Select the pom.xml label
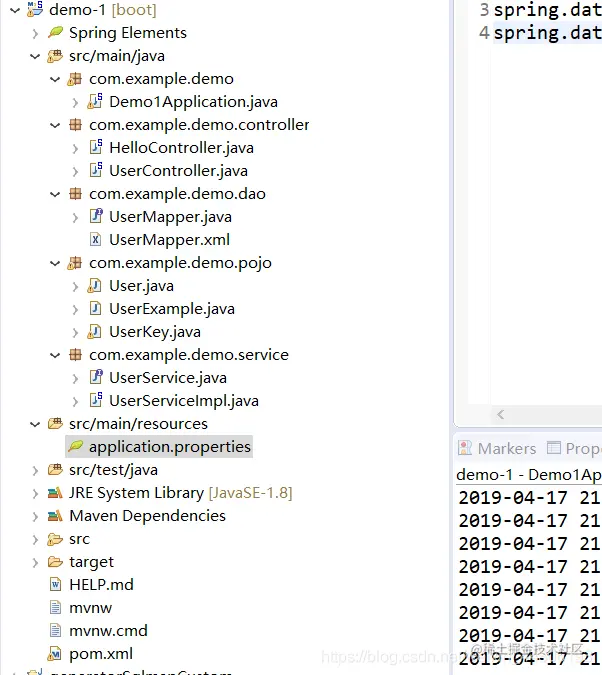The width and height of the screenshot is (602, 675). (101, 654)
